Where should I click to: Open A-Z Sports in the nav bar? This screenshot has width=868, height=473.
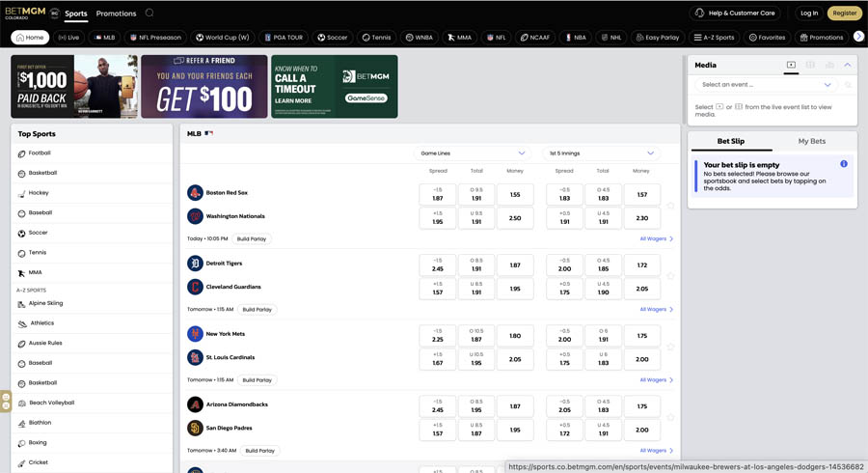[x=714, y=37]
